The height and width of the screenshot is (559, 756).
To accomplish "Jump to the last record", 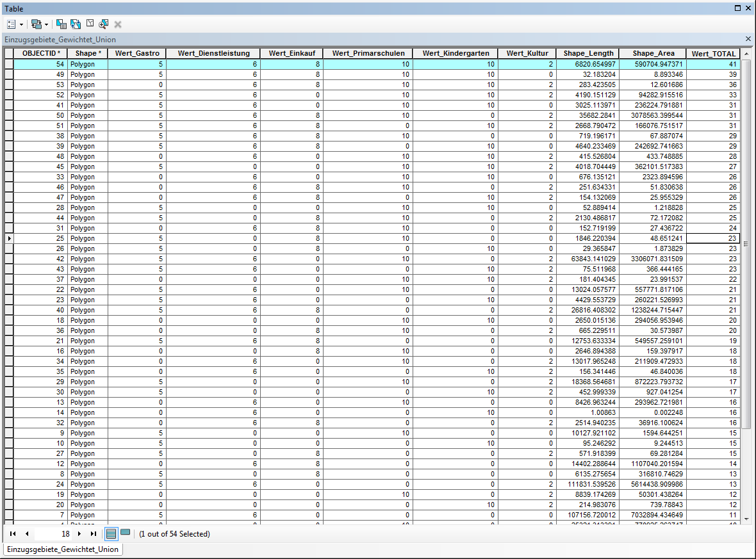I will coord(94,533).
